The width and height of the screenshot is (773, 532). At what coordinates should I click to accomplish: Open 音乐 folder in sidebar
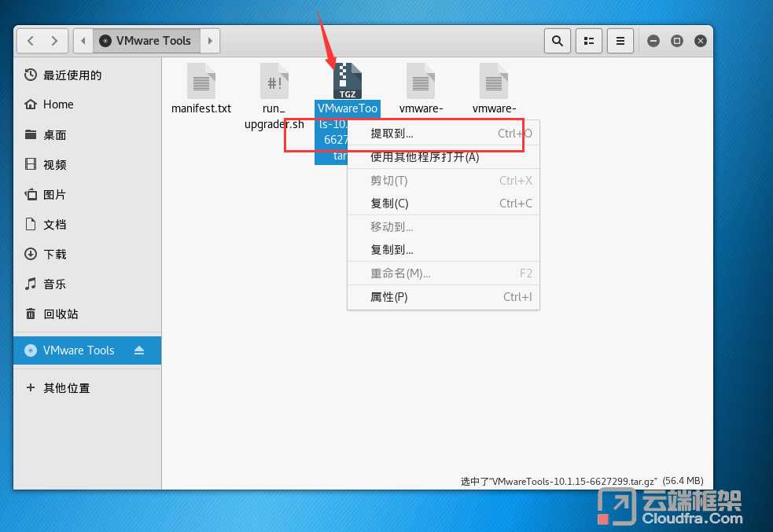pos(87,284)
